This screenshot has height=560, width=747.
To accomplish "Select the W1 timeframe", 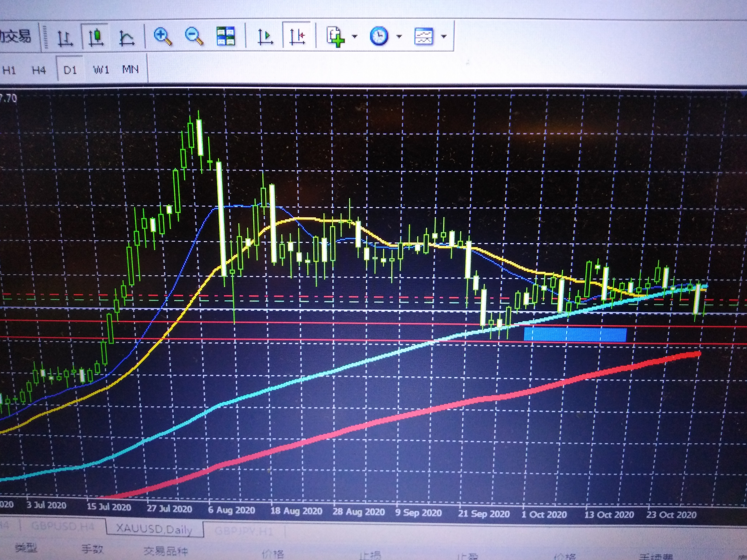I will pos(101,70).
